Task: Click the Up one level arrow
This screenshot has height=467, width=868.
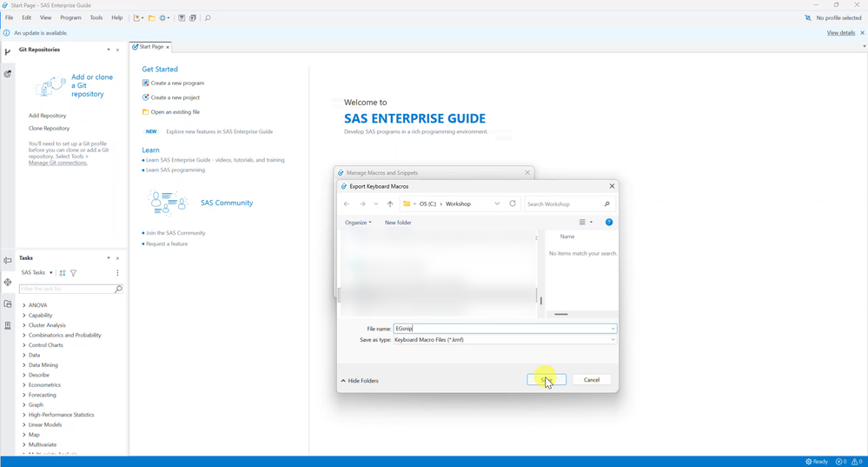Action: pos(390,203)
